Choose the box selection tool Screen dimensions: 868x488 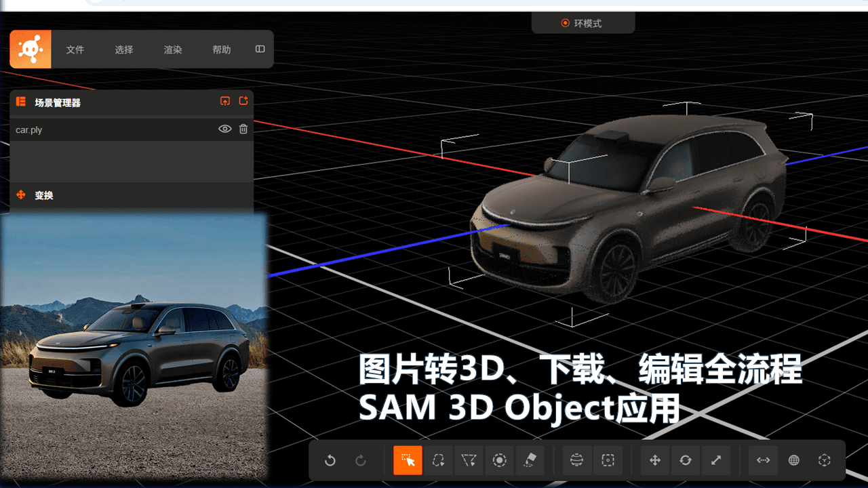tap(608, 460)
